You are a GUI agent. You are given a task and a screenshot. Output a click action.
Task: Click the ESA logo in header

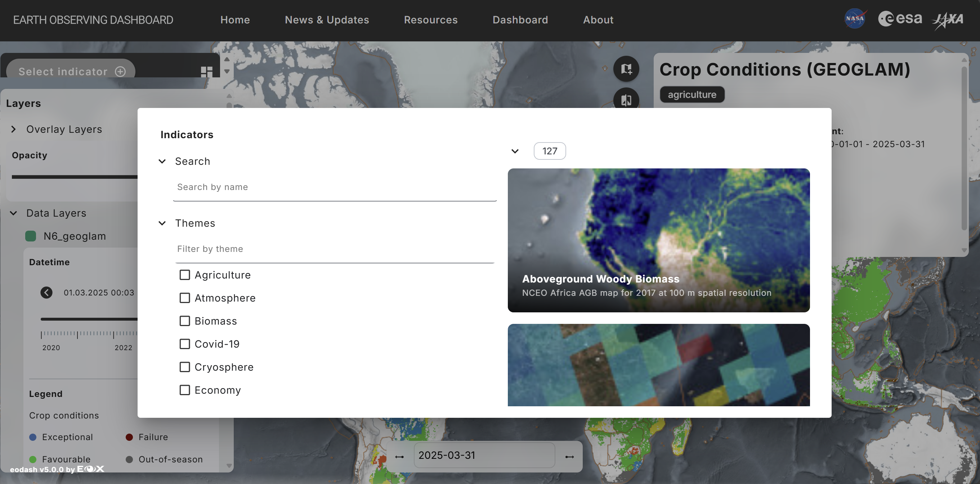click(900, 18)
